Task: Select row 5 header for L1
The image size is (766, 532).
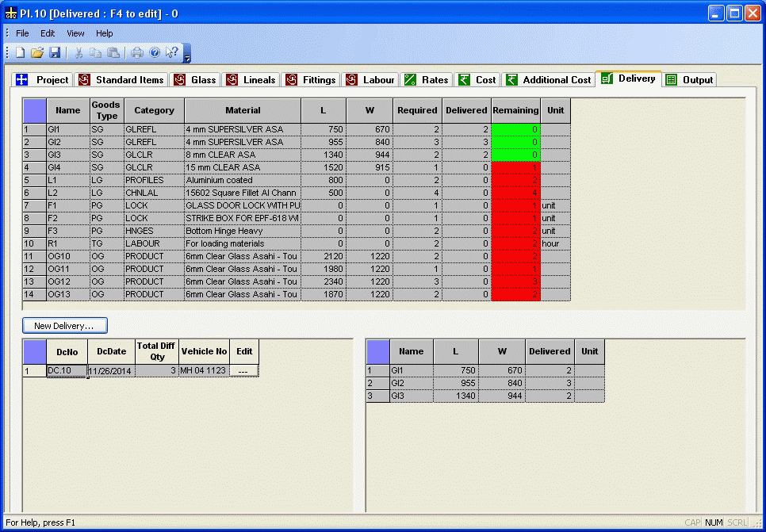Action: click(x=34, y=181)
